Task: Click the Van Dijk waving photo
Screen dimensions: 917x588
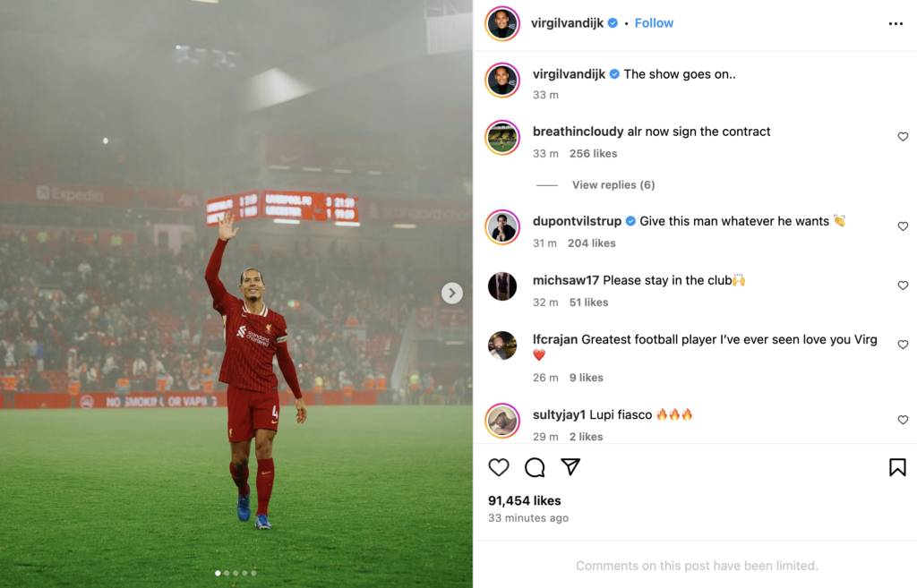Action: 236,294
